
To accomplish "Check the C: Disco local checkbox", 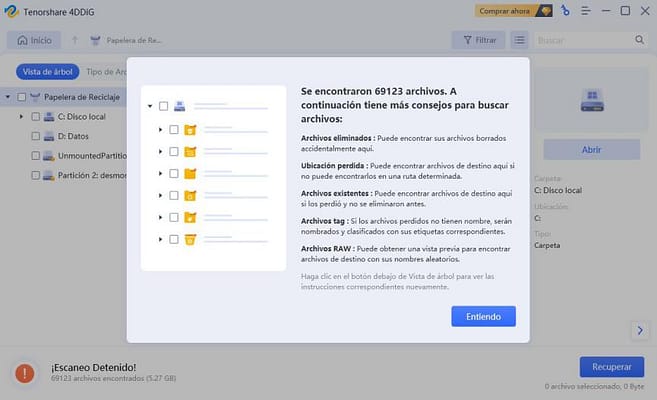I will [36, 117].
